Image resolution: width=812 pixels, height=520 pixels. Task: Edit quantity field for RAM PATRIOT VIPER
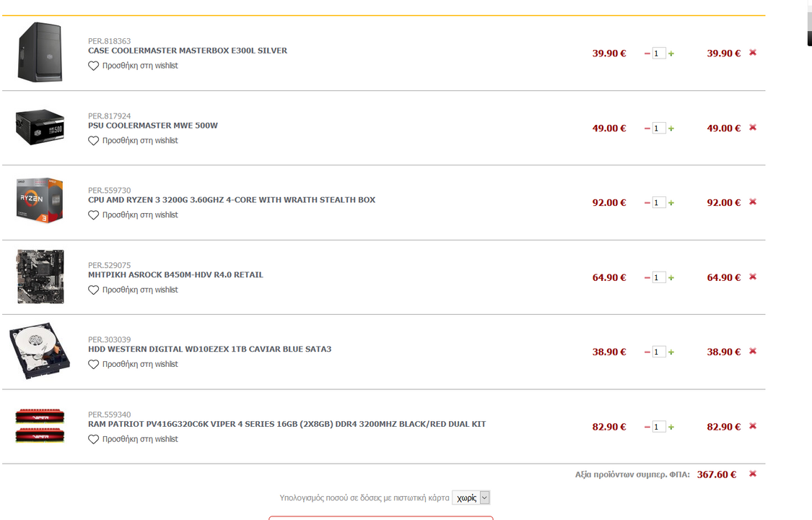(x=659, y=427)
